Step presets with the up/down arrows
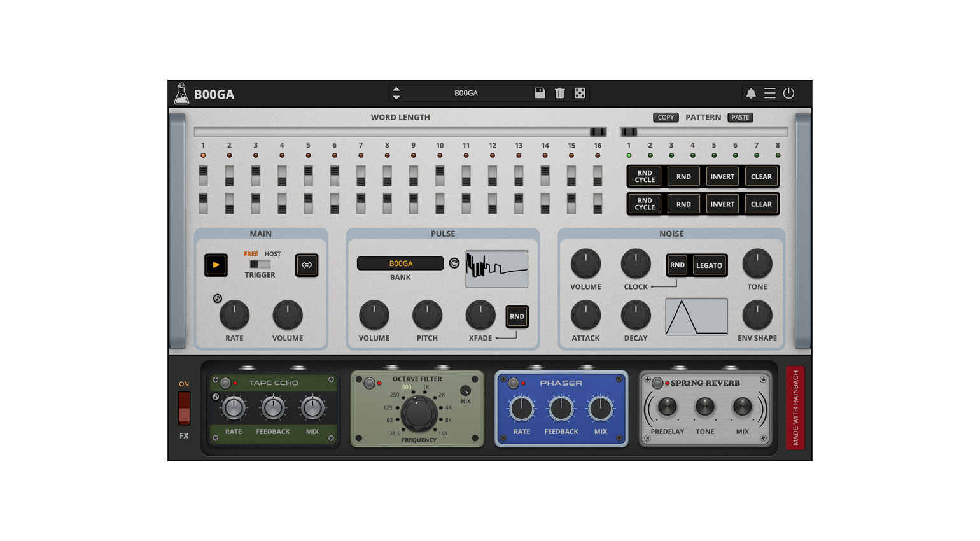 [x=396, y=94]
